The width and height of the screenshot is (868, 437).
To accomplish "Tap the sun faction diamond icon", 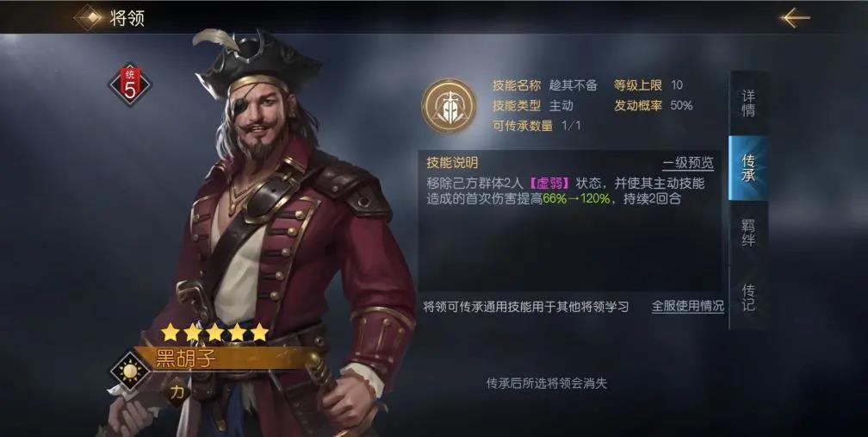I will click(x=130, y=371).
